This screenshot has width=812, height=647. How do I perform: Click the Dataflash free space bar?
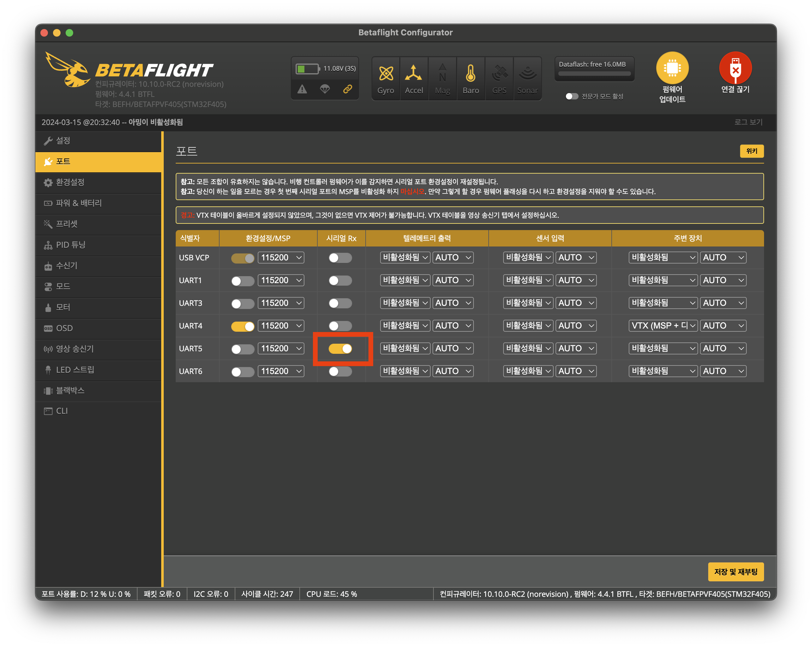click(x=594, y=74)
